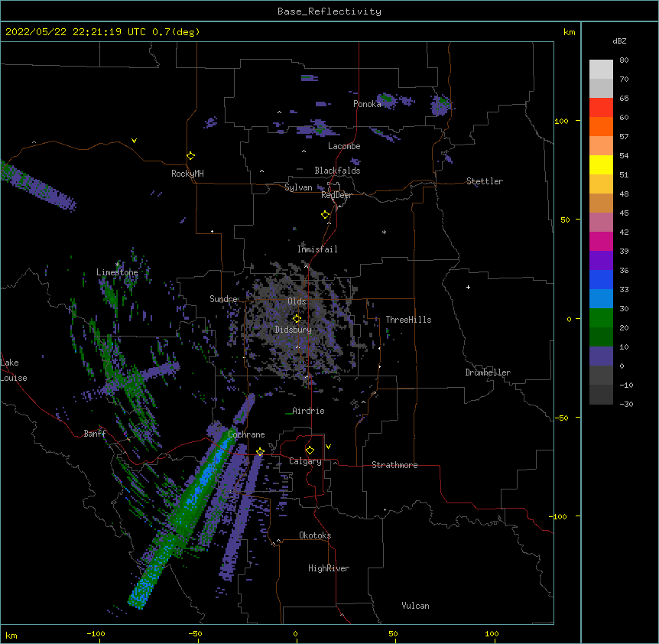The image size is (659, 644).
Task: Click the Okotoks town label
Action: pyautogui.click(x=315, y=535)
